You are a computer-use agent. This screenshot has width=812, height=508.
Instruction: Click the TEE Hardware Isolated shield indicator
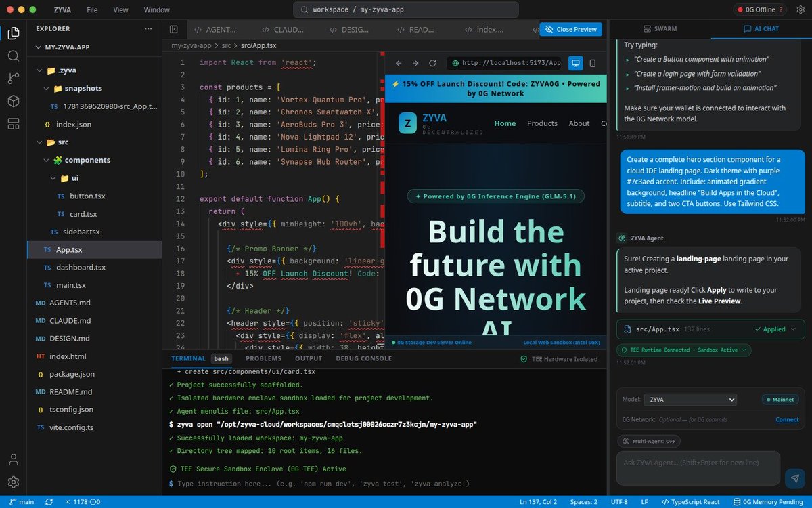559,359
